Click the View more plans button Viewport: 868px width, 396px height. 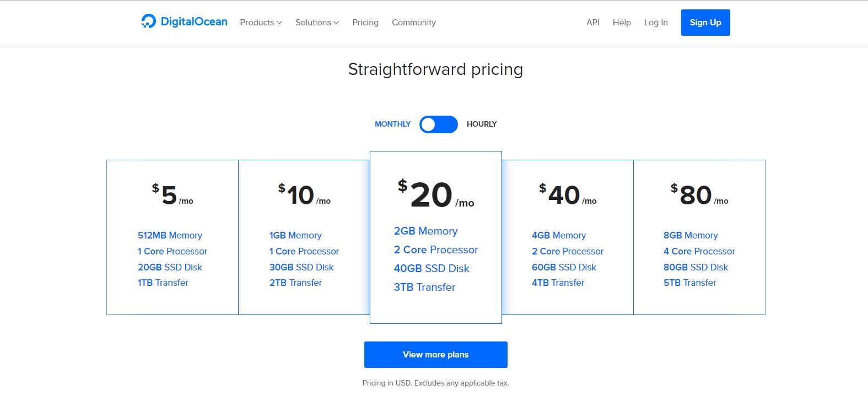click(x=435, y=355)
